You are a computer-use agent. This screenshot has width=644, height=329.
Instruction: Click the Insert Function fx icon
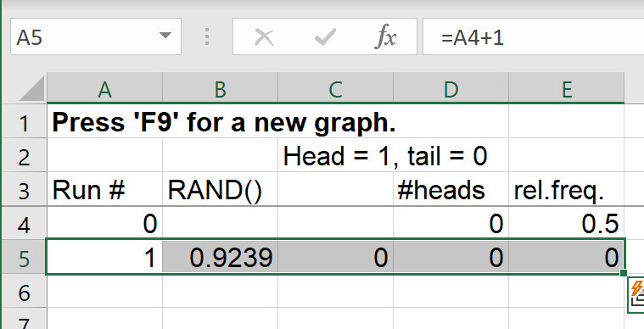386,37
